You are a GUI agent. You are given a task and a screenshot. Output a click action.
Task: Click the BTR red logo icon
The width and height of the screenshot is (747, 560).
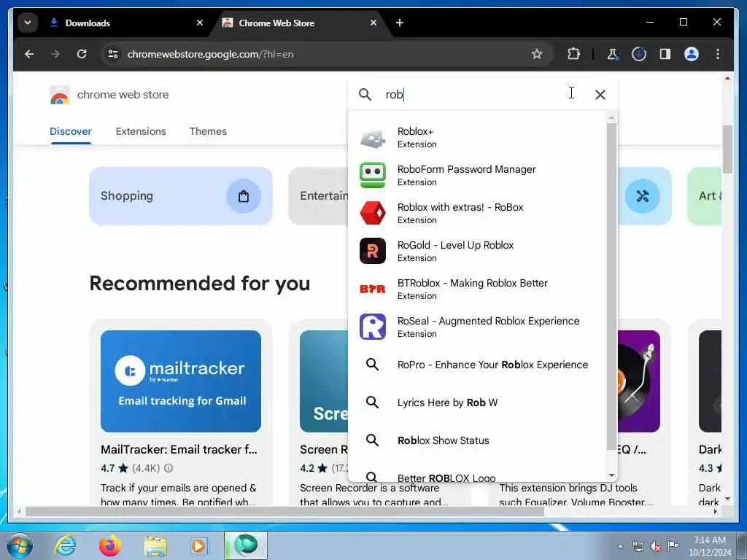(373, 289)
